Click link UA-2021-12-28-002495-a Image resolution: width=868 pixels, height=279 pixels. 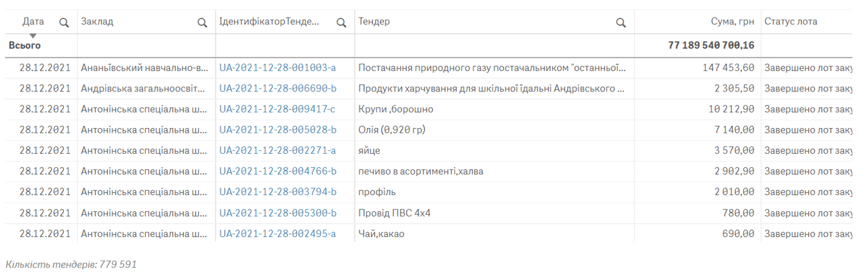click(277, 234)
